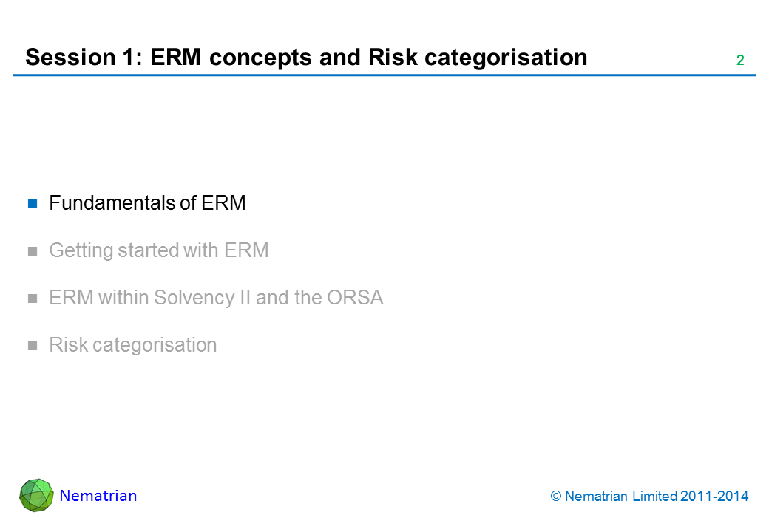Click the blue bullet beside Fundamentals of ERM
The width and height of the screenshot is (769, 532).
tap(33, 204)
